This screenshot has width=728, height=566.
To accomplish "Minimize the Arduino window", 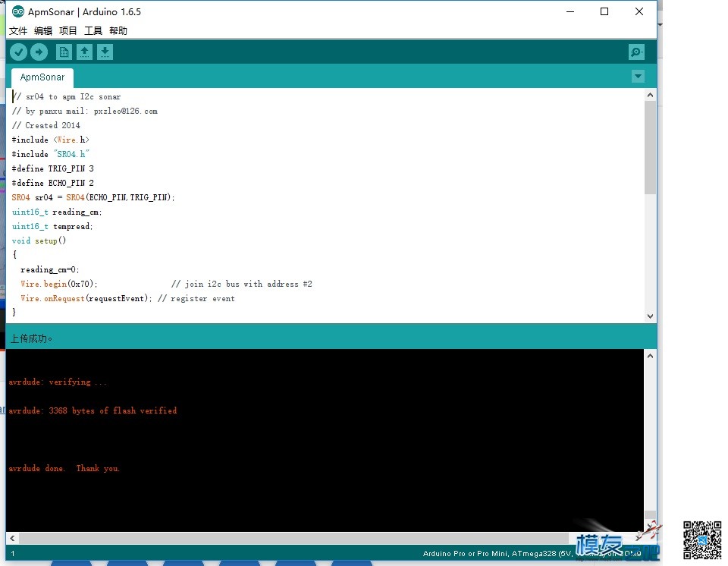I will [570, 11].
